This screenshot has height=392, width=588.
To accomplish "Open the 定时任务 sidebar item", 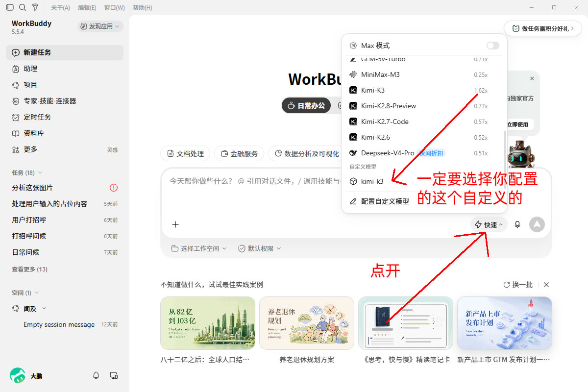I will pos(65,117).
